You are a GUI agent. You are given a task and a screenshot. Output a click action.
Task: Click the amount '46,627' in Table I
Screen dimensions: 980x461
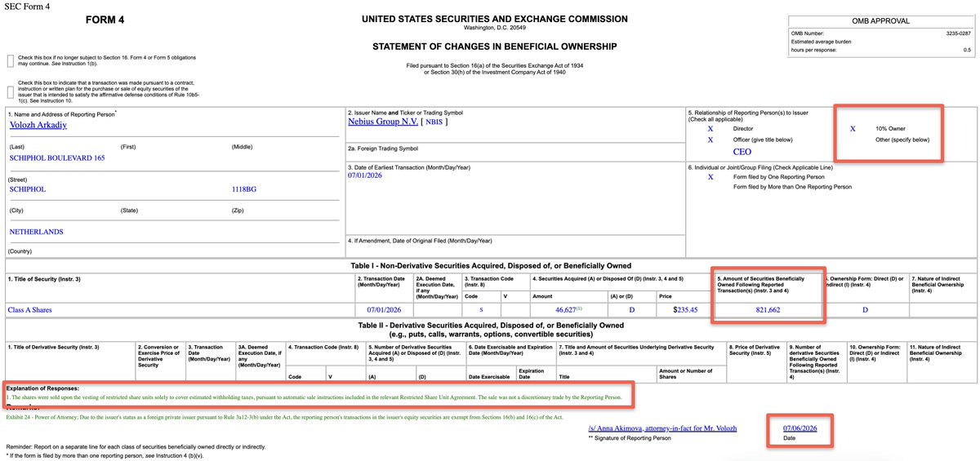tap(568, 310)
